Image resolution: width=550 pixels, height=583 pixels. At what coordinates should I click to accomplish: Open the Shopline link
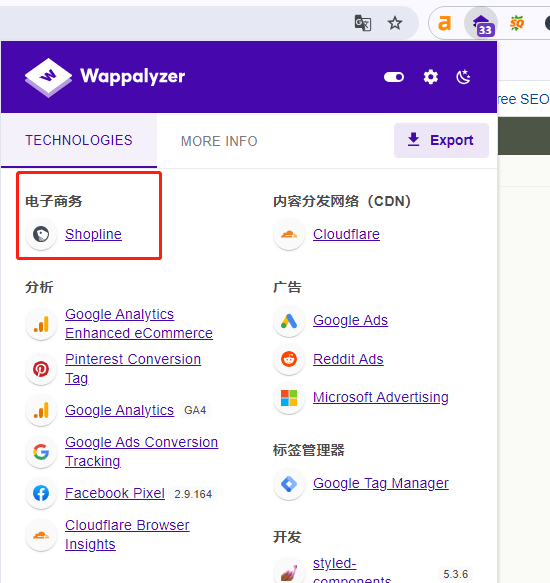93,234
